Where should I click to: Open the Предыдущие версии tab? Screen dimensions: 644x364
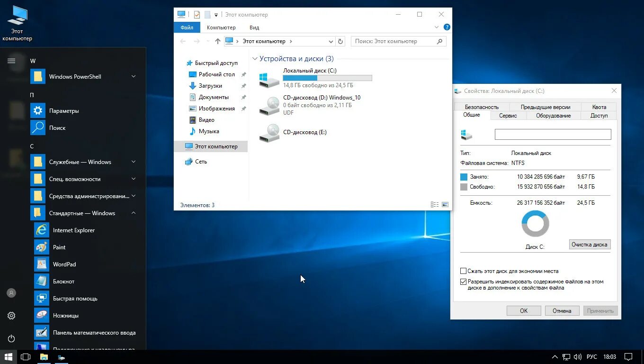click(x=546, y=107)
